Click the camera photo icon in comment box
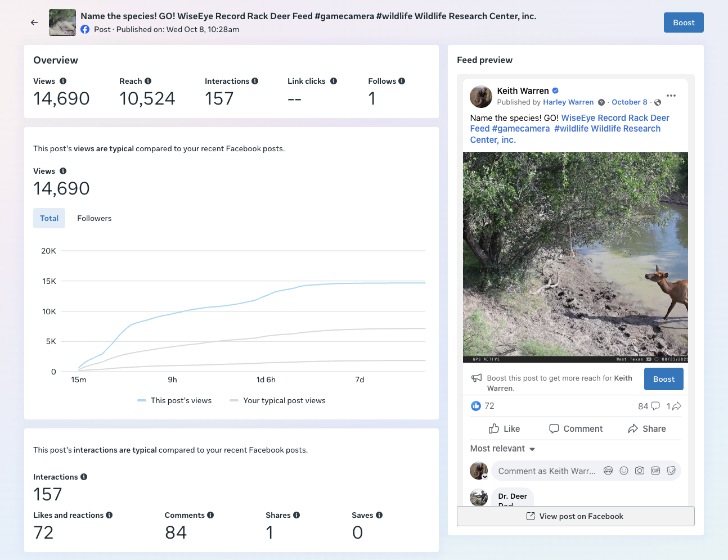Viewport: 728px width, 560px height. click(640, 471)
